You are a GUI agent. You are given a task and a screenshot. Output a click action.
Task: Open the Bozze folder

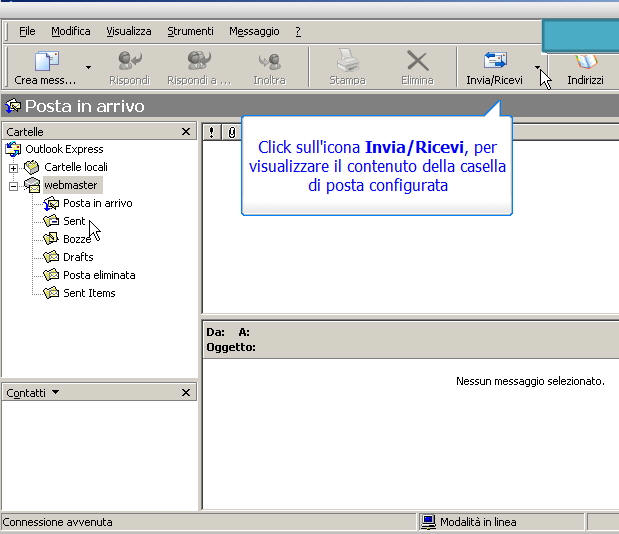point(77,239)
